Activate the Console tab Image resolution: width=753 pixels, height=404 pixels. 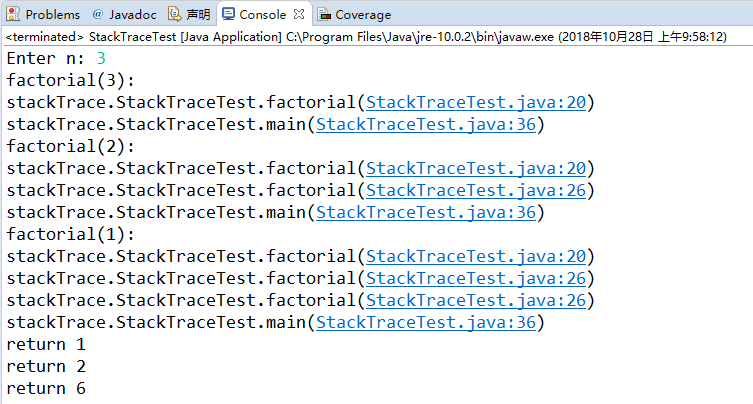pos(263,14)
